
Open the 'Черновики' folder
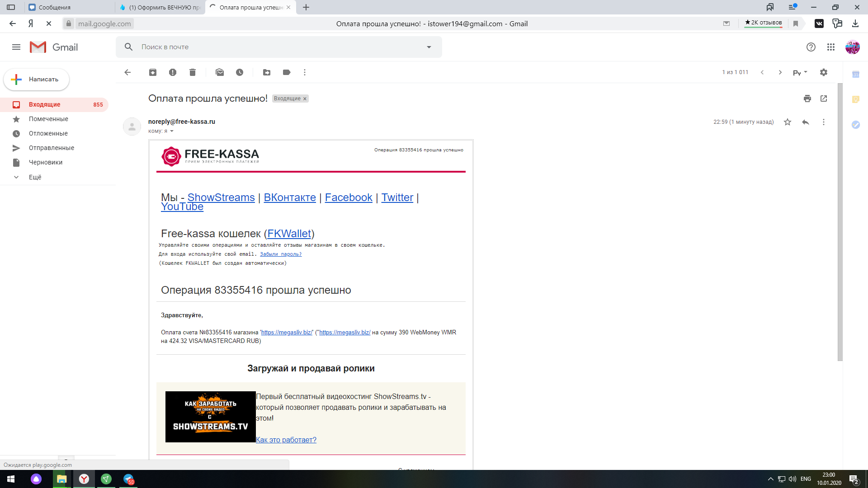tap(46, 162)
